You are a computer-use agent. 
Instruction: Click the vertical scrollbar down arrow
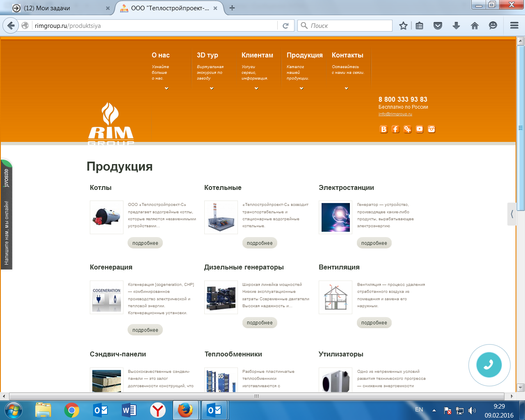tap(520, 387)
